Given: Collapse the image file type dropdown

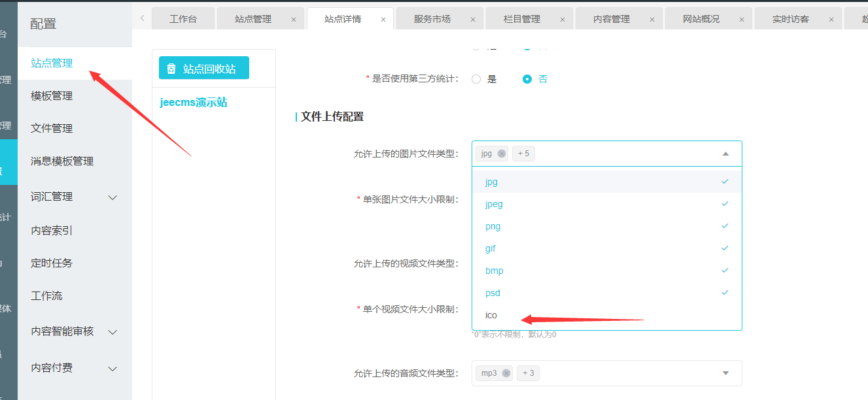Looking at the screenshot, I should [725, 154].
